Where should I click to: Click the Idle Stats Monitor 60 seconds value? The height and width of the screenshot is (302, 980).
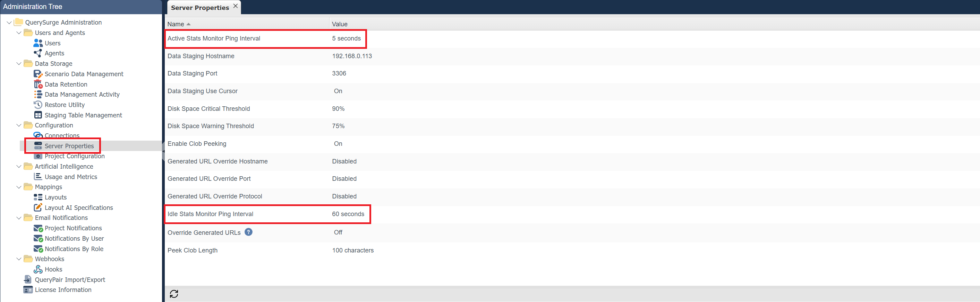pos(348,214)
